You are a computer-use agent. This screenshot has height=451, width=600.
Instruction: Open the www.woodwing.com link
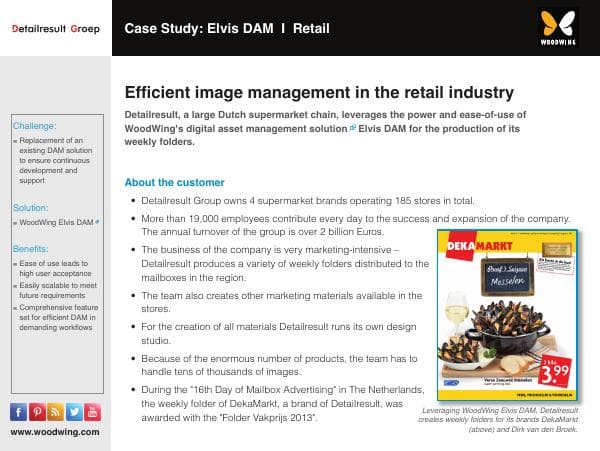(55, 432)
